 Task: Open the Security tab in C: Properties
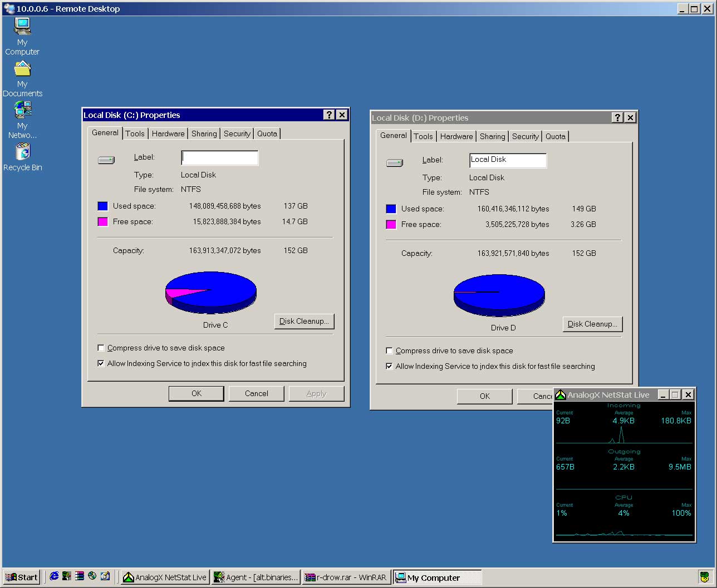(237, 134)
